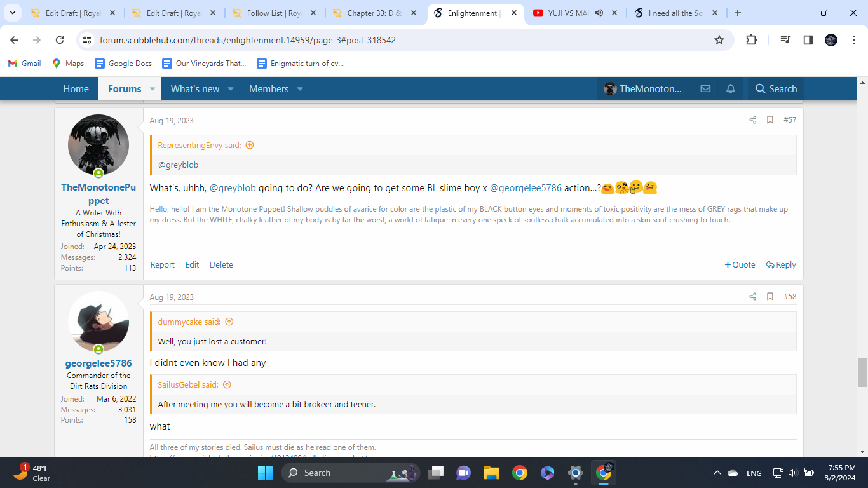Quote post #57 using + Quote
Viewport: 868px width, 488px height.
[740, 264]
